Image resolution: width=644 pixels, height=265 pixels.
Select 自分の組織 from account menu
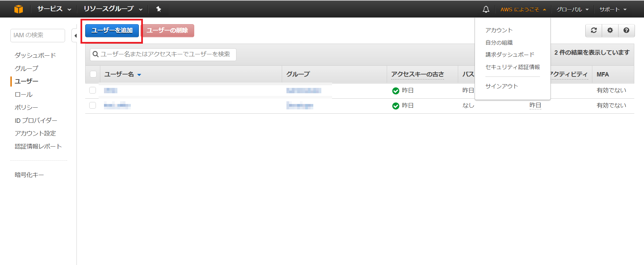[x=499, y=43]
